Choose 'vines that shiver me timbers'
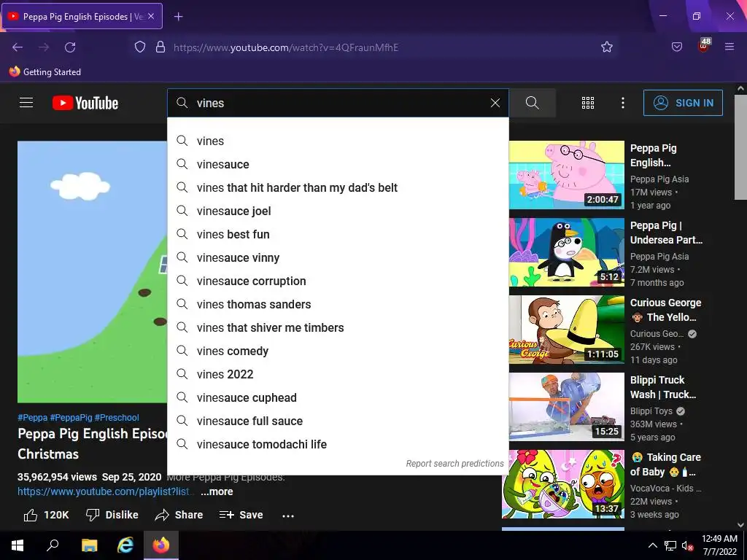Viewport: 747px width, 560px height. (338, 327)
